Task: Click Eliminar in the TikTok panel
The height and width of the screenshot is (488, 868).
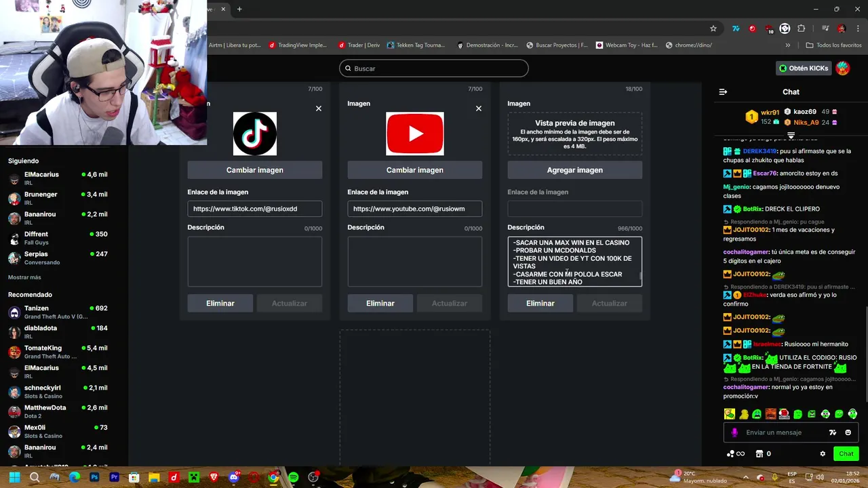Action: pyautogui.click(x=220, y=304)
